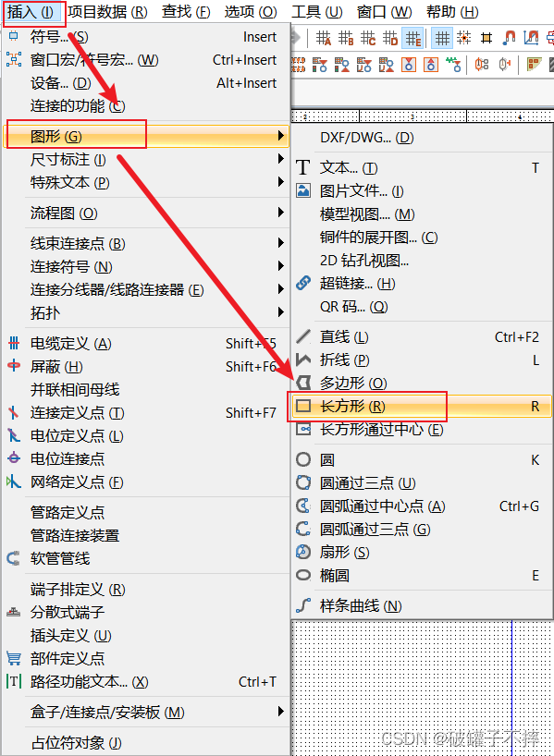Image resolution: width=554 pixels, height=756 pixels.
Task: Toggle grid E toolbar button
Action: (413, 38)
